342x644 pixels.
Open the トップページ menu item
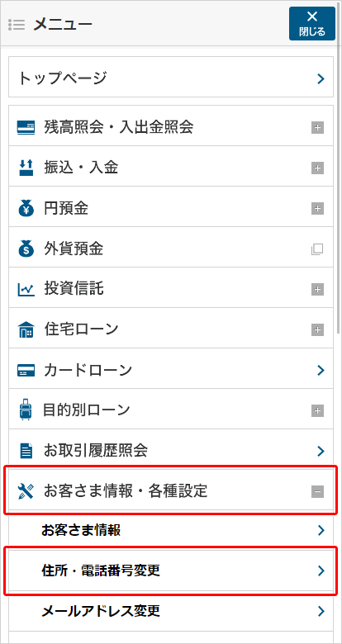pyautogui.click(x=171, y=77)
